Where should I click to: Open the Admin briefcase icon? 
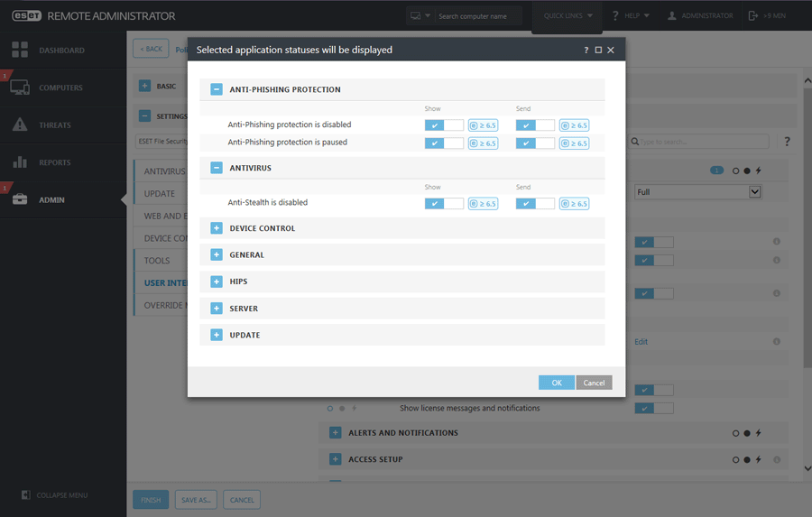tap(20, 199)
